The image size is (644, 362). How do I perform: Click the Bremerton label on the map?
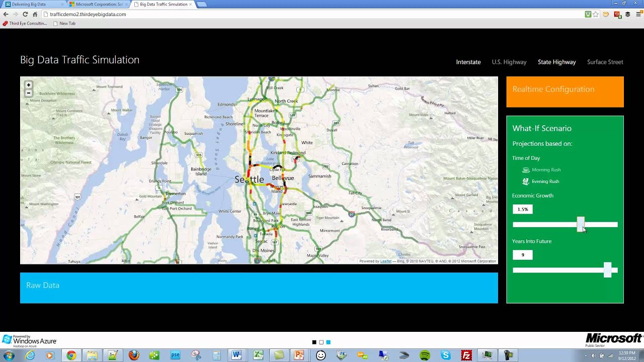[176, 194]
